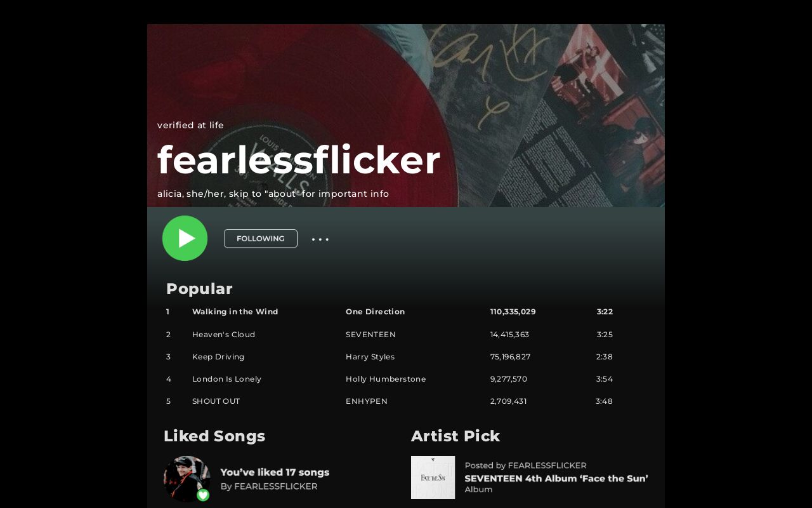
Task: Open the Harry Styles artist link
Action: pyautogui.click(x=370, y=357)
